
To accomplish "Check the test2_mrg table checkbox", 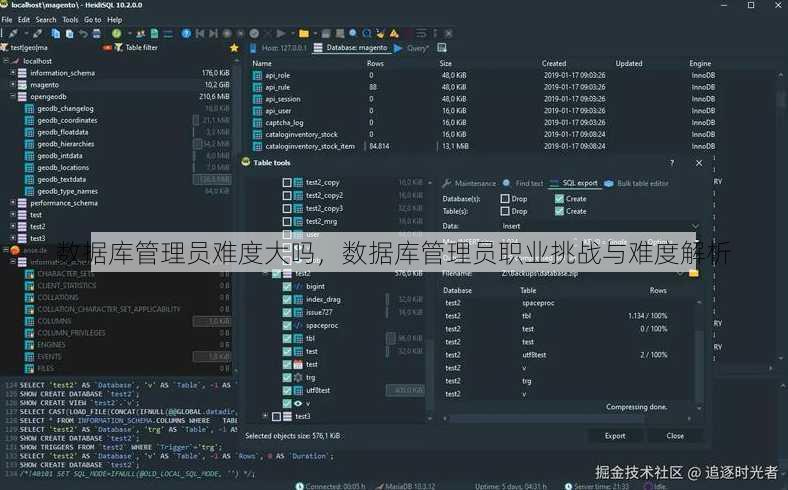I will 287,222.
